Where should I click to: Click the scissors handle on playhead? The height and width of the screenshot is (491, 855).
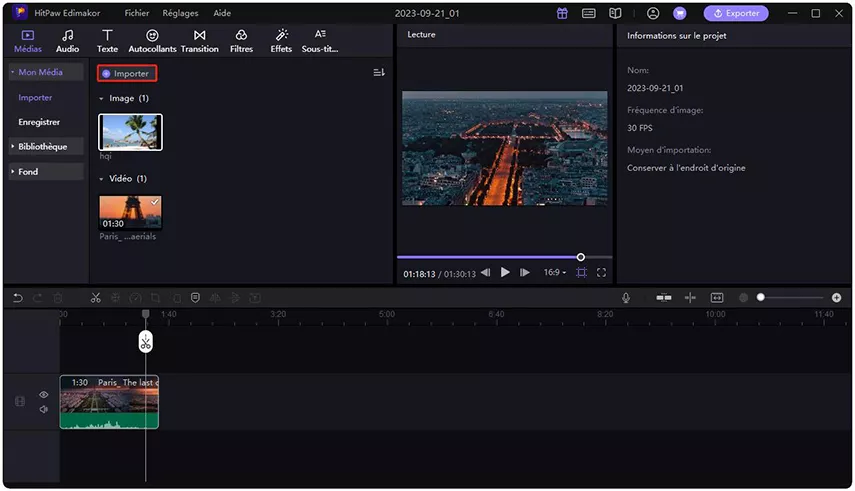(146, 342)
